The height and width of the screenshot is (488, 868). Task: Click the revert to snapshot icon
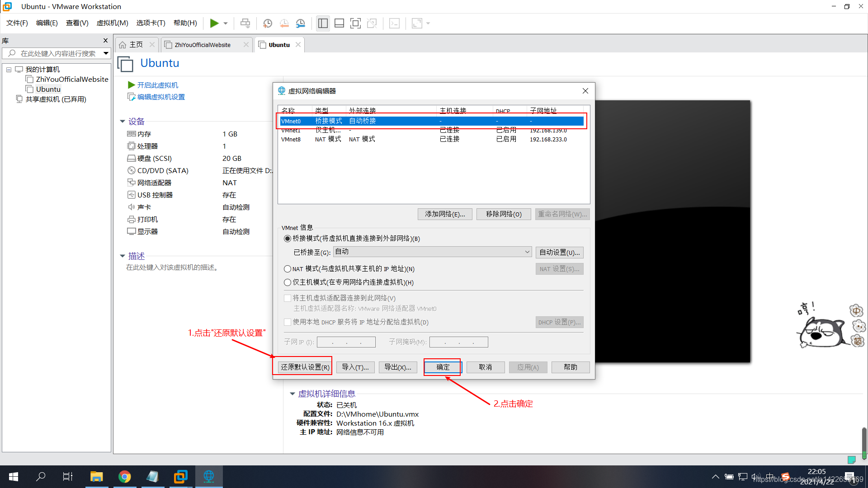click(x=284, y=23)
